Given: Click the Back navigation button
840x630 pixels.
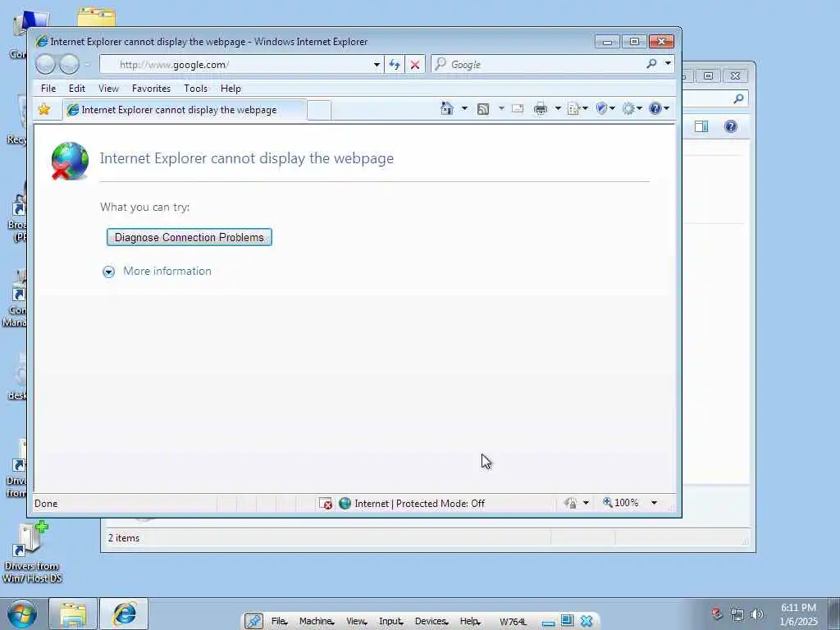Looking at the screenshot, I should 46,64.
